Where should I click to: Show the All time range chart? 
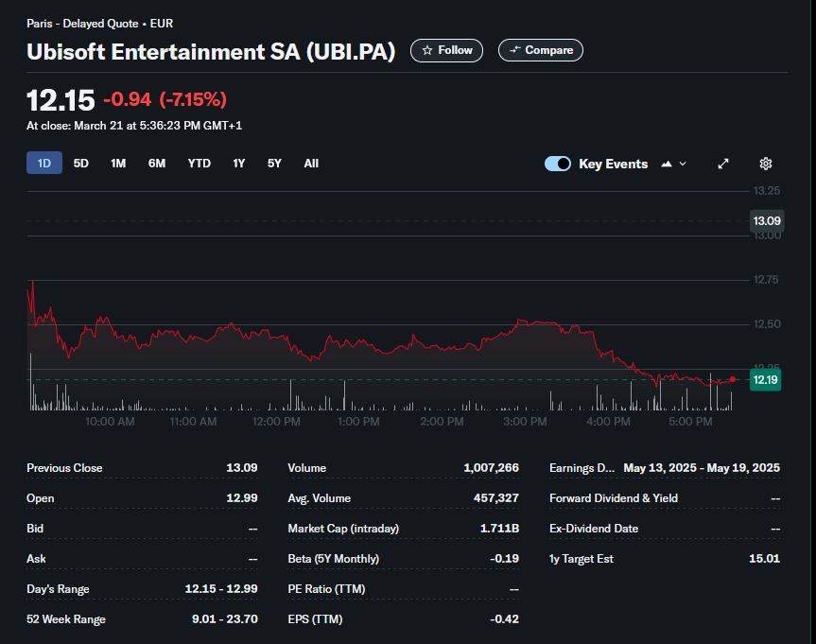pyautogui.click(x=311, y=164)
